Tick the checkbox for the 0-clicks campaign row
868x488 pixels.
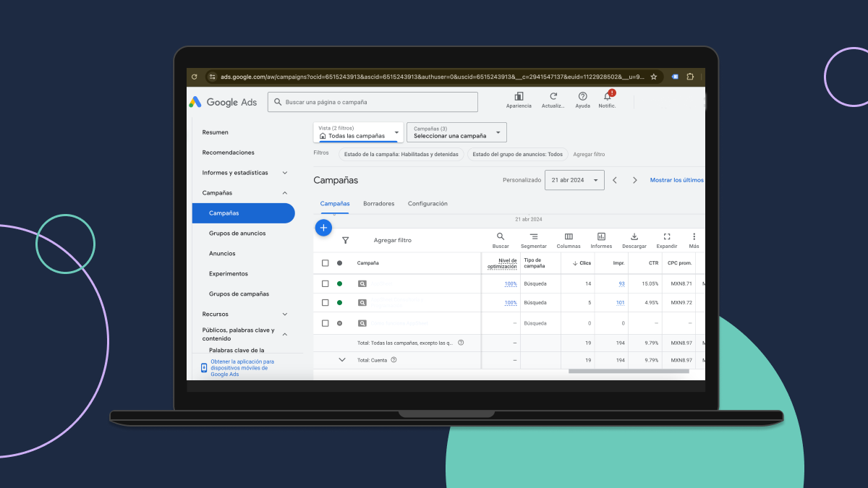tap(325, 323)
